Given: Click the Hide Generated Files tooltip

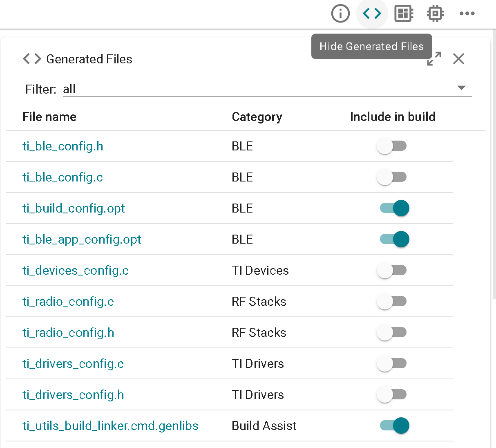Looking at the screenshot, I should pos(371,46).
